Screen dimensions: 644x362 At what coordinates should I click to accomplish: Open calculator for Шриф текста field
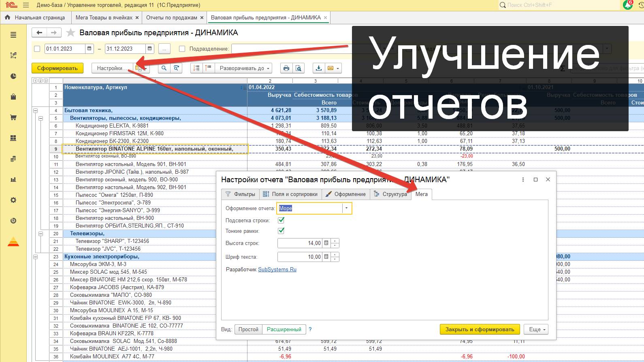pos(326,257)
